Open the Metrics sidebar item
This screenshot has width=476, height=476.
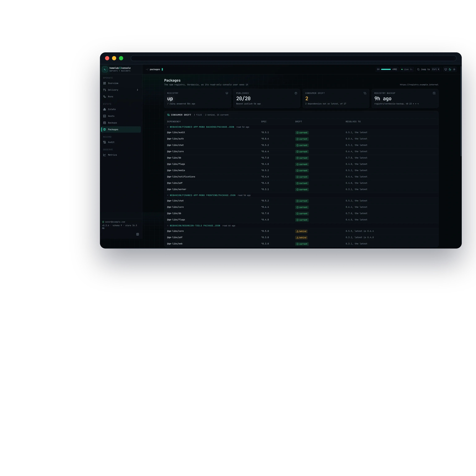tap(121, 155)
